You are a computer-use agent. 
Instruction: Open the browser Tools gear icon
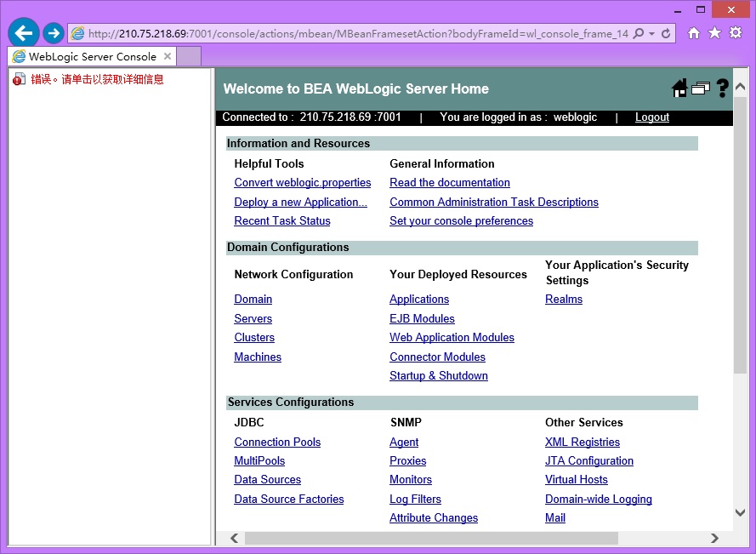pyautogui.click(x=736, y=33)
